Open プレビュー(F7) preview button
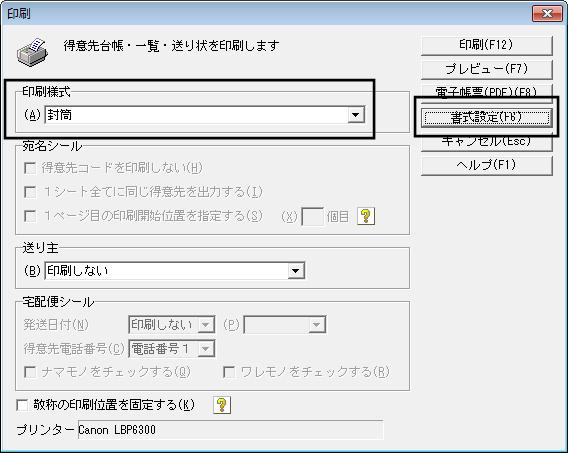The image size is (568, 453). 486,69
